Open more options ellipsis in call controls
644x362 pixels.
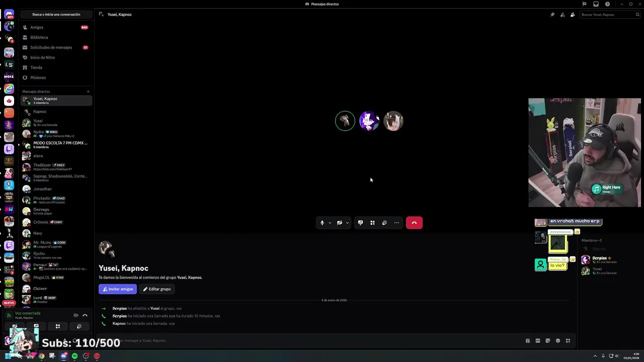pyautogui.click(x=396, y=223)
